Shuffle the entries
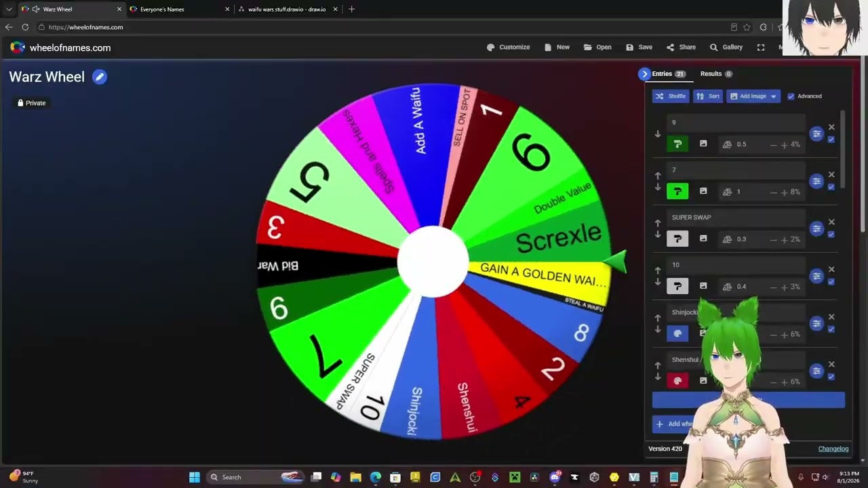The width and height of the screenshot is (868, 488). 671,96
